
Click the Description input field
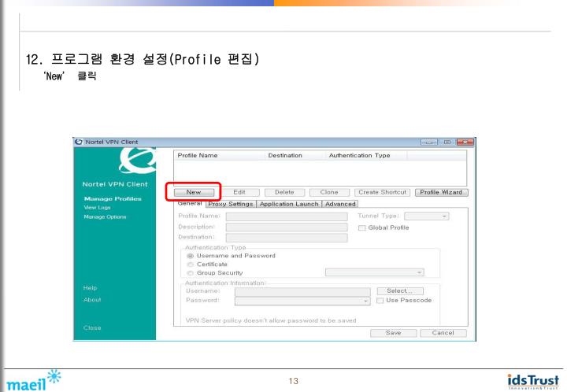pos(287,227)
